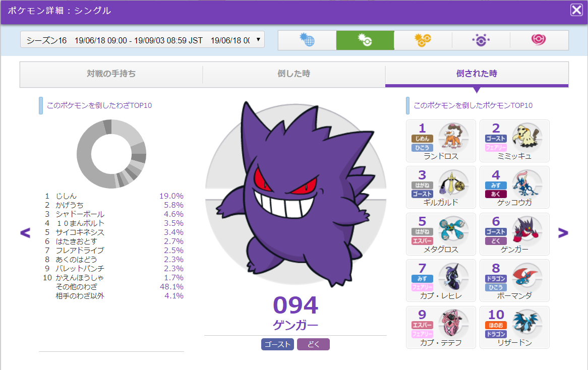Click the move usage donut chart
588x370 pixels.
(111, 154)
